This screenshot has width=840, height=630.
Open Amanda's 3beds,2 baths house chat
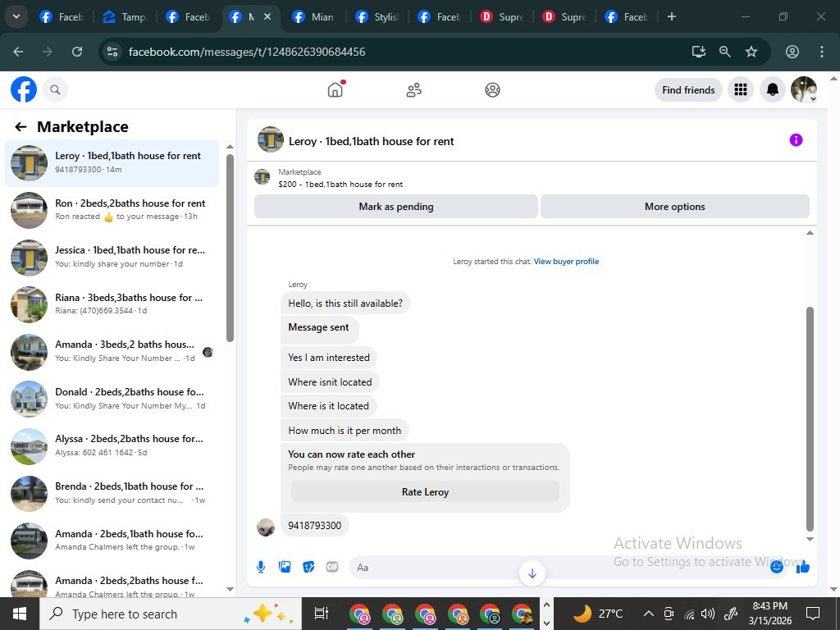coord(112,351)
